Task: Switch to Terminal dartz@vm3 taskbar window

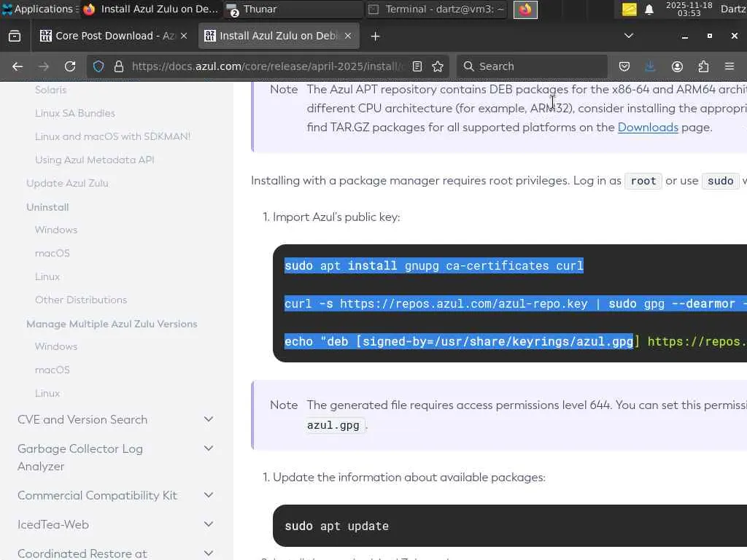Action: pyautogui.click(x=436, y=9)
